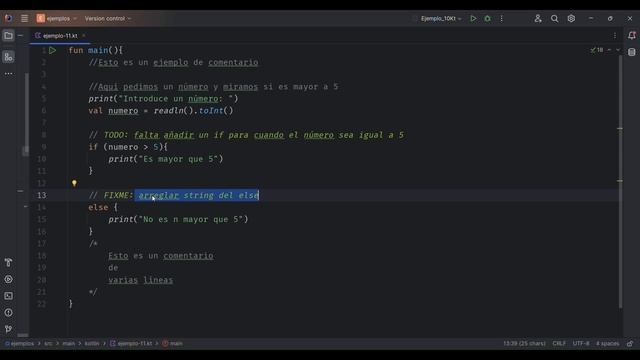
Task: Show more tool windows ellipsis
Action: (x=8, y=74)
